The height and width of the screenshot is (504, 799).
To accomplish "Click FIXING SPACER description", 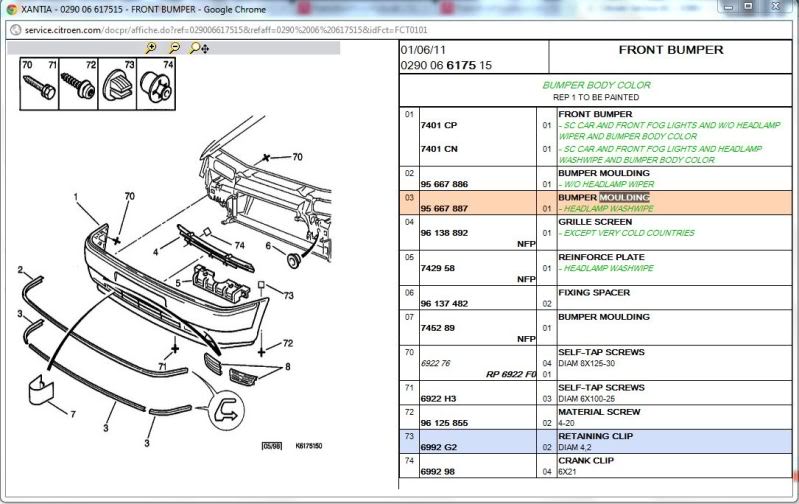I will click(x=594, y=293).
